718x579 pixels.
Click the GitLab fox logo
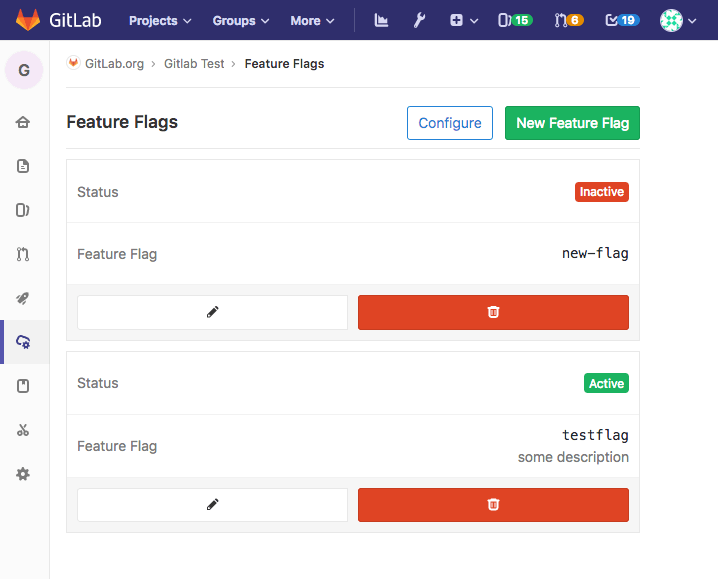(x=28, y=20)
